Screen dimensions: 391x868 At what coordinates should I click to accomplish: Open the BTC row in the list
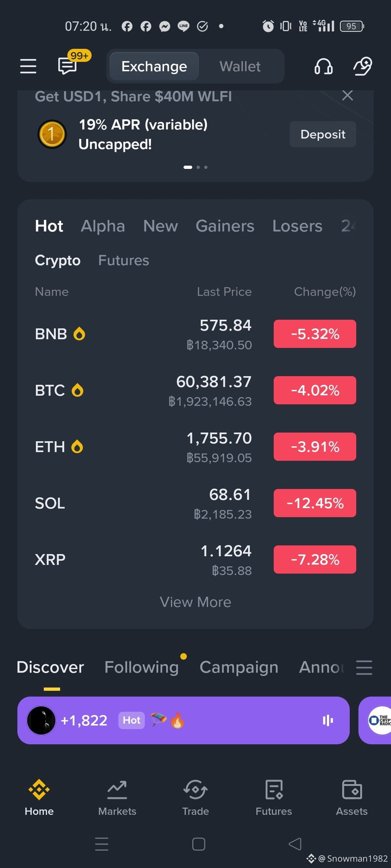tap(195, 391)
